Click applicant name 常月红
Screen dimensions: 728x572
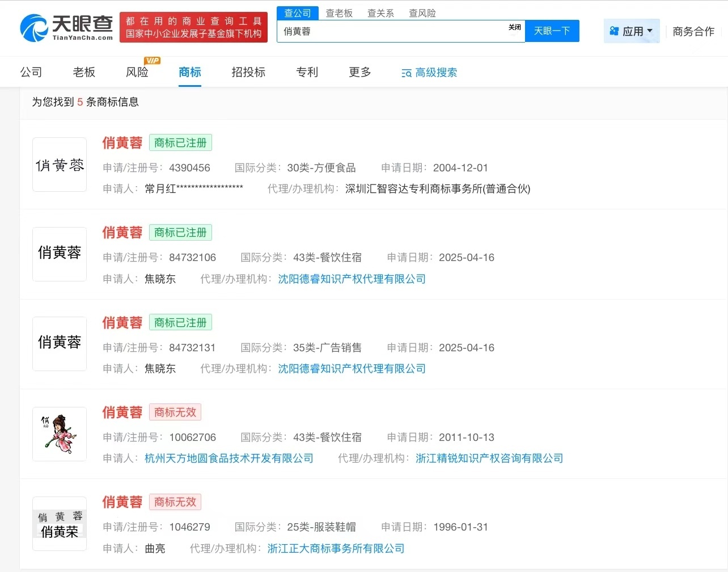[194, 188]
